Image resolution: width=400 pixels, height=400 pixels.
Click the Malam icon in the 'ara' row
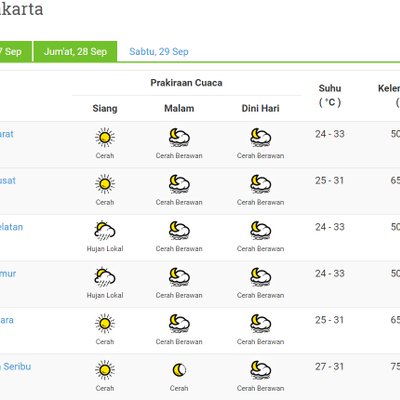179,323
